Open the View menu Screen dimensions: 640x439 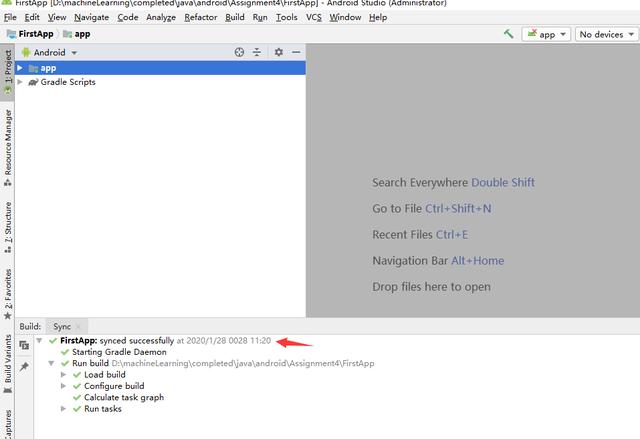pyautogui.click(x=57, y=18)
